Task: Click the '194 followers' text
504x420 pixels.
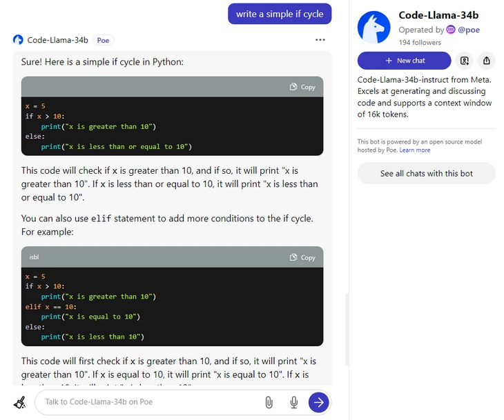Action: coord(420,42)
